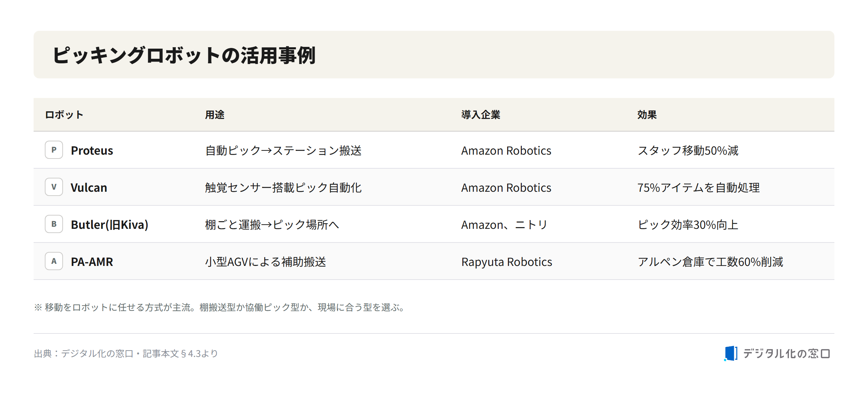Select the 導入企業 column header
This screenshot has height=394, width=868.
[481, 115]
